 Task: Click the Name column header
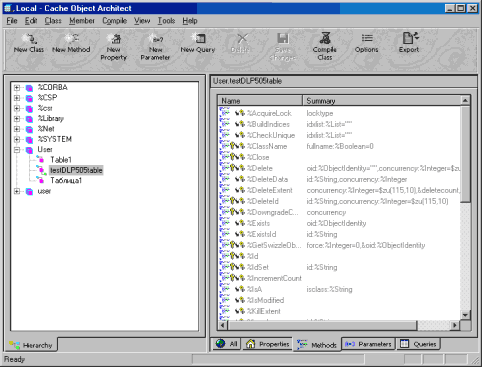[260, 101]
